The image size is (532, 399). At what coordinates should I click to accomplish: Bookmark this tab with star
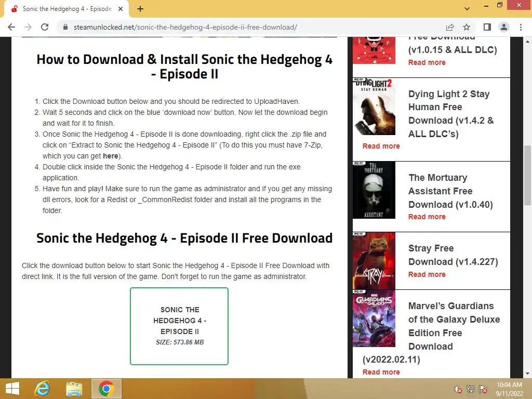pyautogui.click(x=467, y=27)
